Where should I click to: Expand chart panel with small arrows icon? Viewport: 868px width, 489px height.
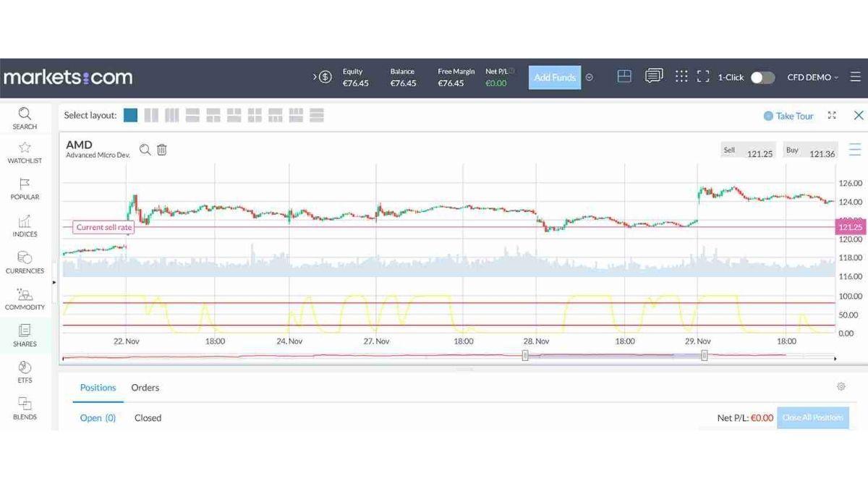[832, 115]
